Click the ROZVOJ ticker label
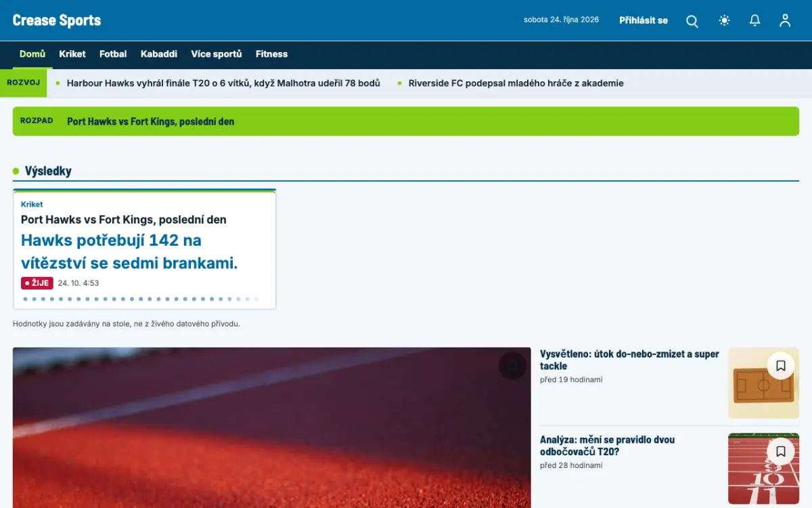 (23, 83)
